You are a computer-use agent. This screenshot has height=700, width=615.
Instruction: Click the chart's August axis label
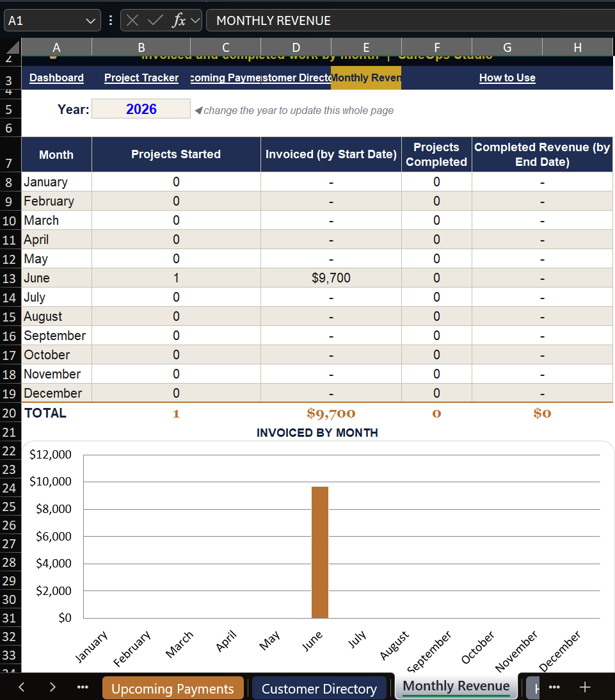(x=394, y=645)
